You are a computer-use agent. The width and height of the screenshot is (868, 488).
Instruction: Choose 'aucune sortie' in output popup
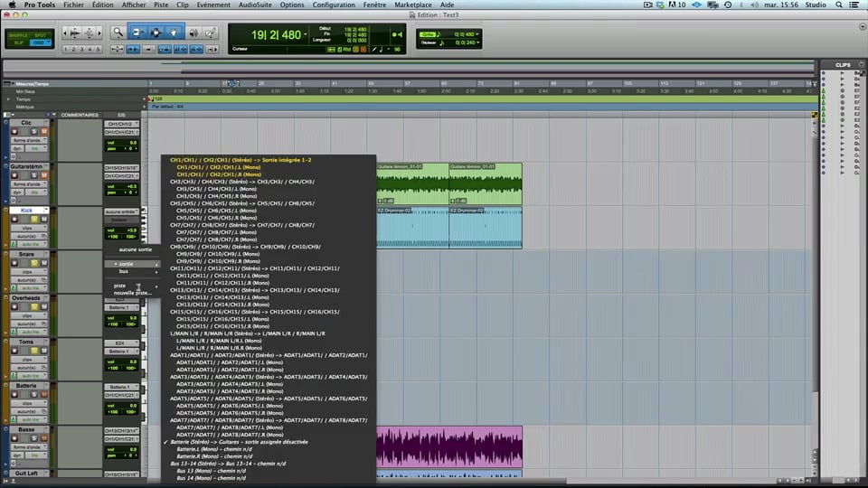pyautogui.click(x=136, y=249)
